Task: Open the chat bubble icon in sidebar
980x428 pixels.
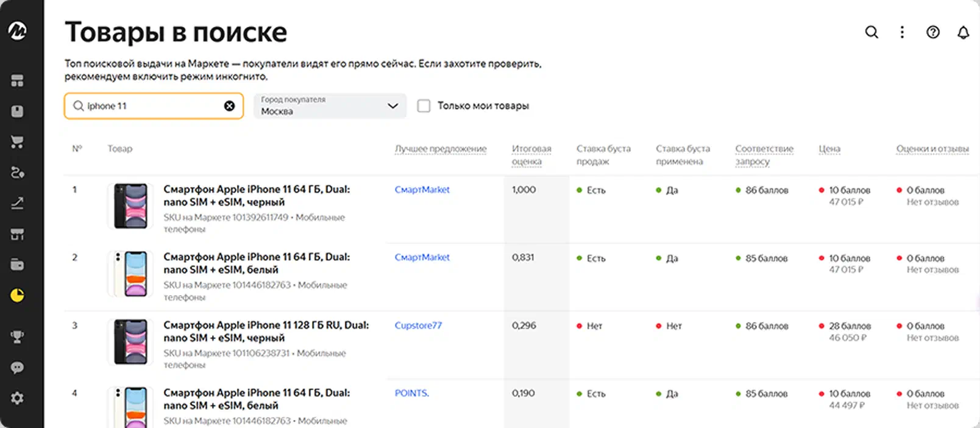Action: [x=17, y=368]
